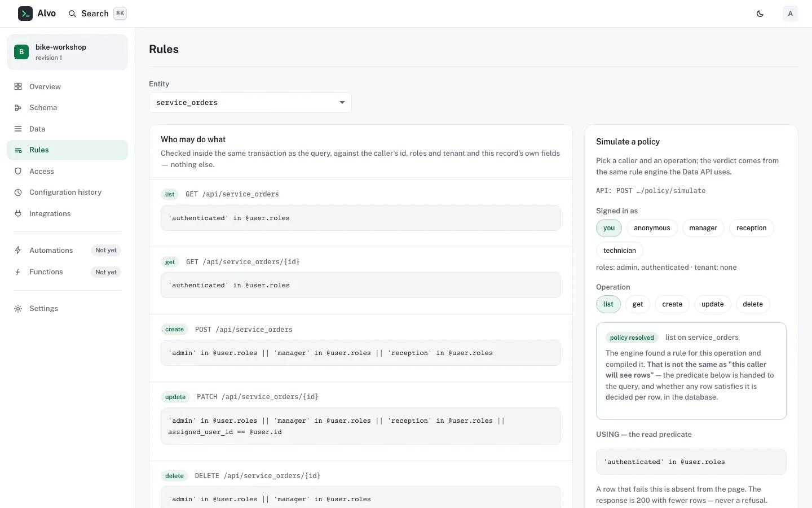Open Settings in the sidebar

[68, 309]
